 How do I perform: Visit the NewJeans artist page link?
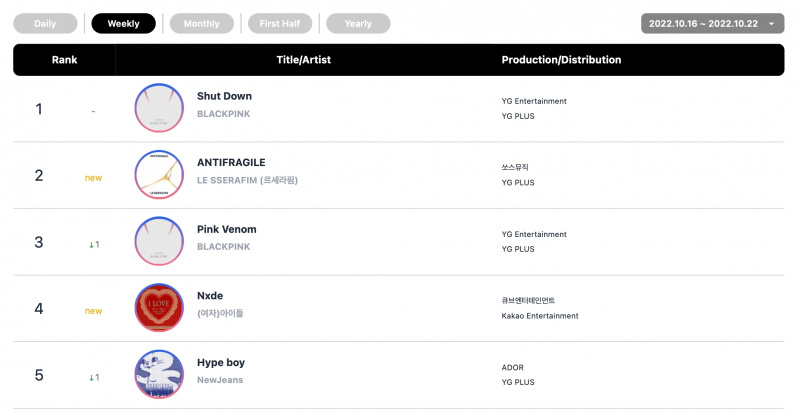[x=220, y=380]
